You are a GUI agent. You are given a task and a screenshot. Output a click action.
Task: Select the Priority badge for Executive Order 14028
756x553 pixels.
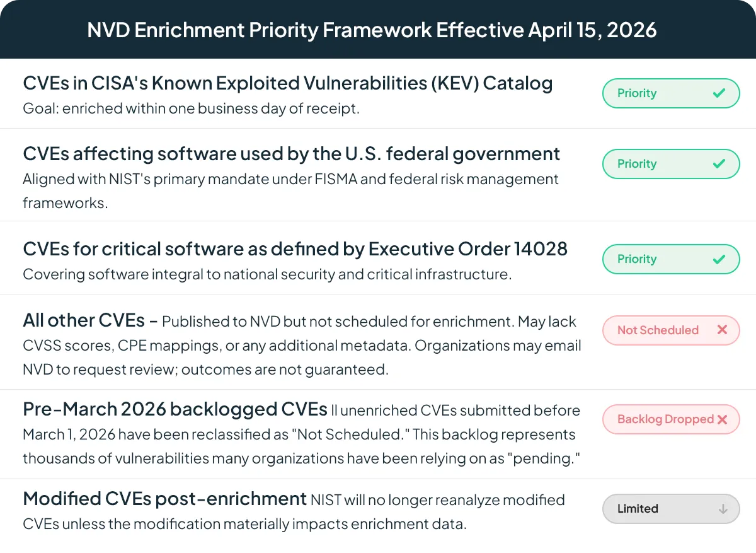pyautogui.click(x=671, y=259)
